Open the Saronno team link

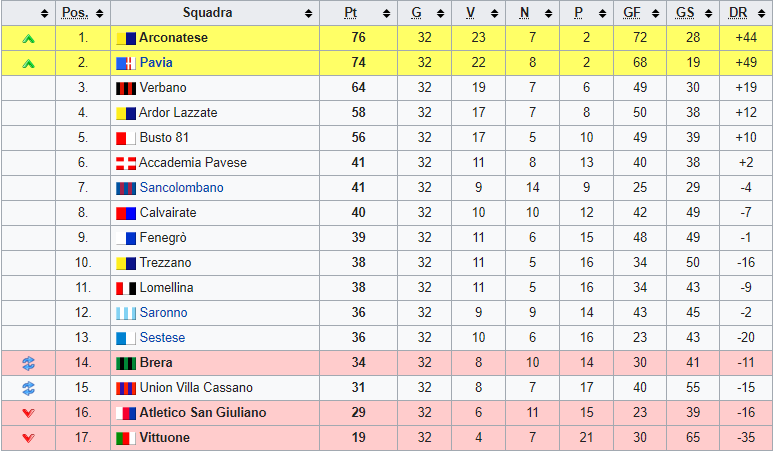coord(163,312)
